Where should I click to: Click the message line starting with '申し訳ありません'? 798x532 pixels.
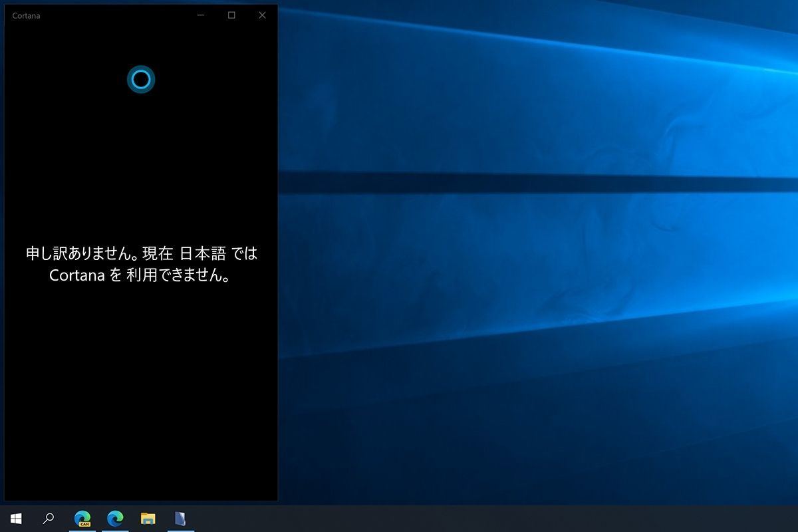click(142, 253)
